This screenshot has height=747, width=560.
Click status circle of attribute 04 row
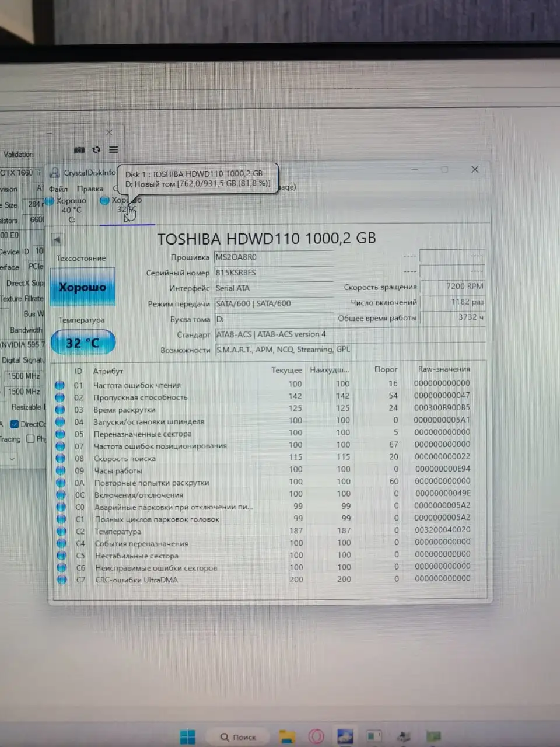click(x=60, y=422)
